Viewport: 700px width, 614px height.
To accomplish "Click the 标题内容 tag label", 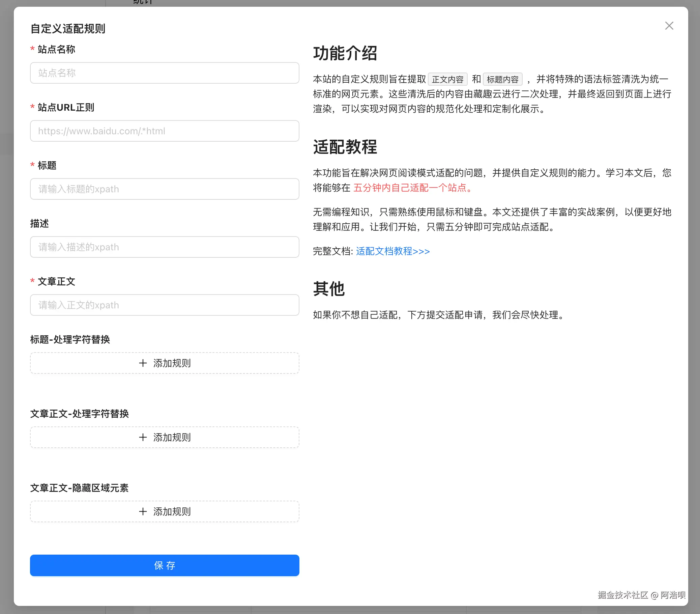I will (503, 79).
